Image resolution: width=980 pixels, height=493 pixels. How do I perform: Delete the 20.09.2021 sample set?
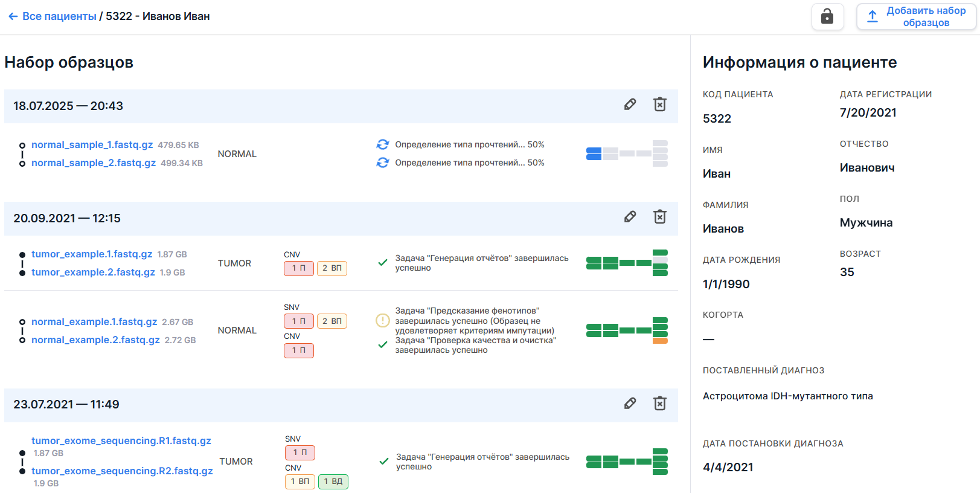pyautogui.click(x=660, y=217)
